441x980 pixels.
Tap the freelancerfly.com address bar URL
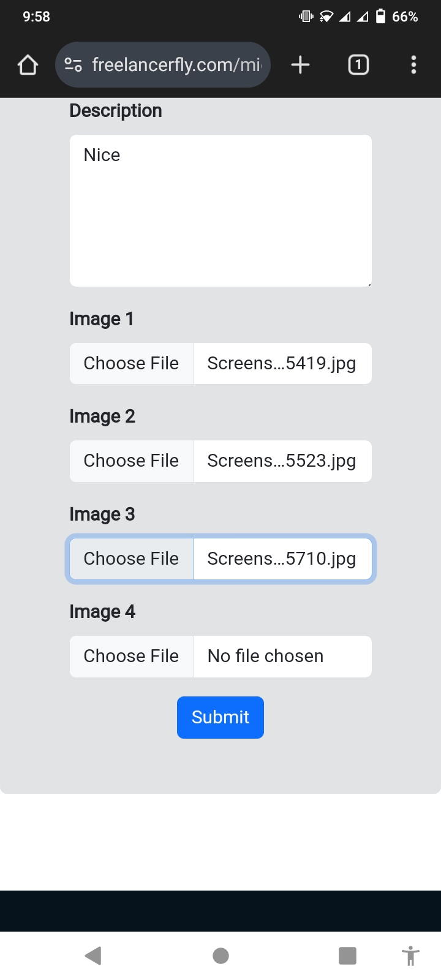pos(176,65)
